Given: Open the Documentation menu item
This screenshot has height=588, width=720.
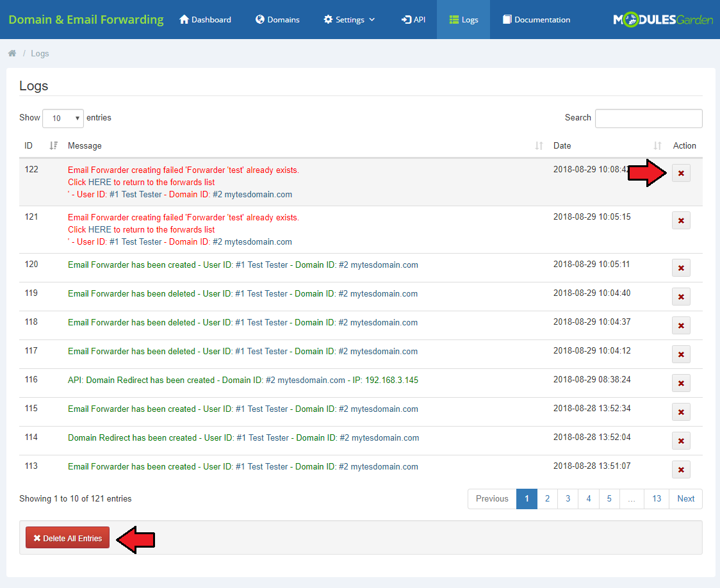Looking at the screenshot, I should (536, 20).
